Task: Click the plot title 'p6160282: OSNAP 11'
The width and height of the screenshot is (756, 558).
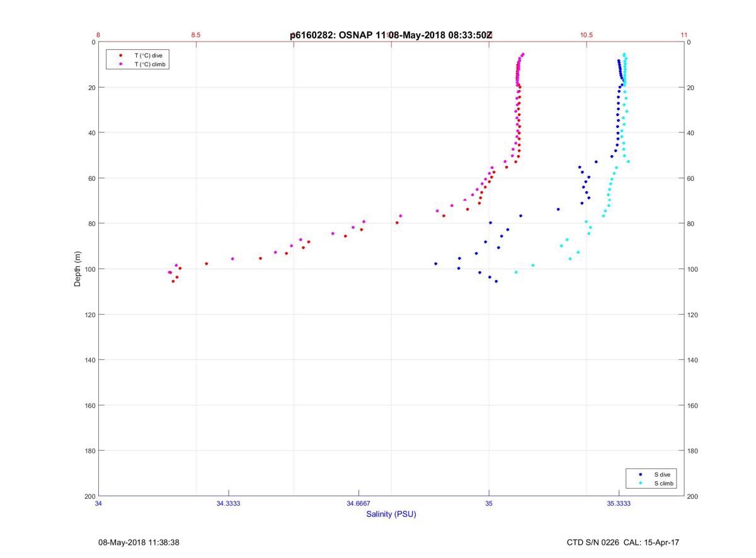Action: point(338,35)
